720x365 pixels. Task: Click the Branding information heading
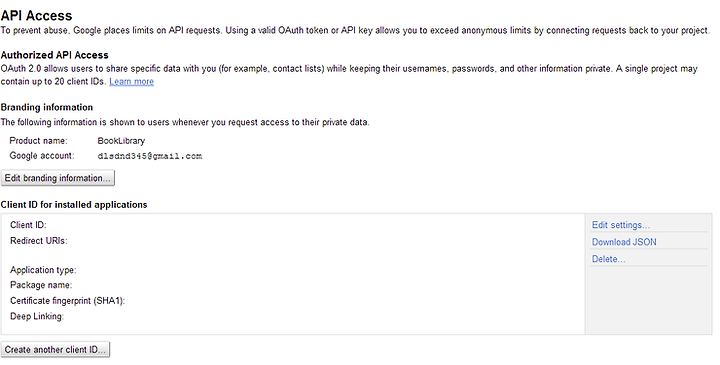47,107
